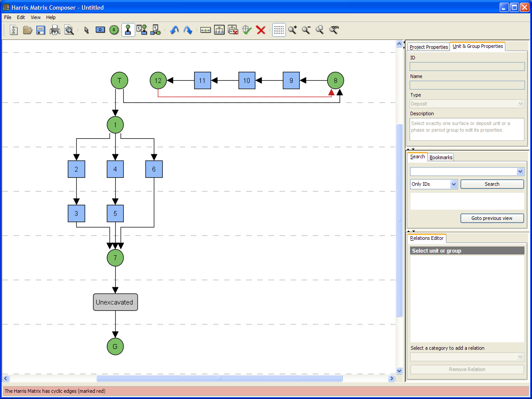This screenshot has width=532, height=399.
Task: Select blue deposit node 3
Action: coord(76,213)
